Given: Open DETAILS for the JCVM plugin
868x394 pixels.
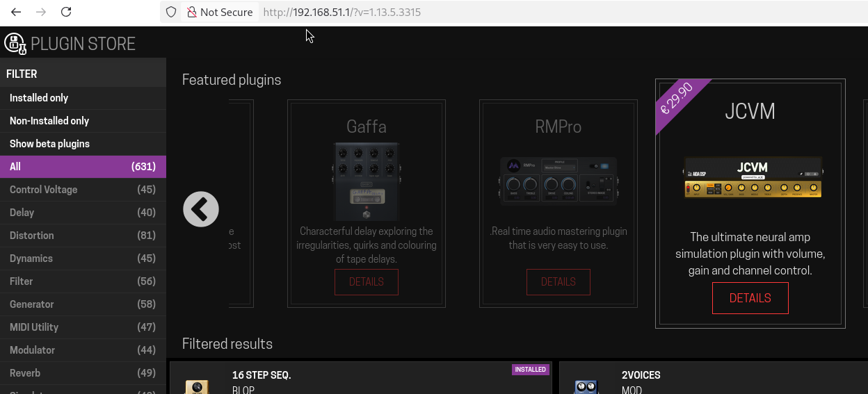Looking at the screenshot, I should pyautogui.click(x=750, y=298).
